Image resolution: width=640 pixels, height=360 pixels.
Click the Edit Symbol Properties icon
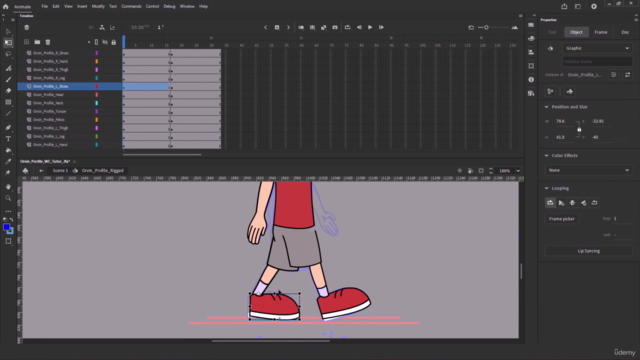613,75
